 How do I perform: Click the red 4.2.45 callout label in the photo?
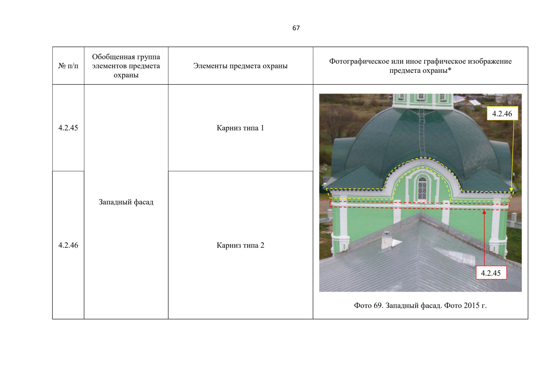coord(491,273)
